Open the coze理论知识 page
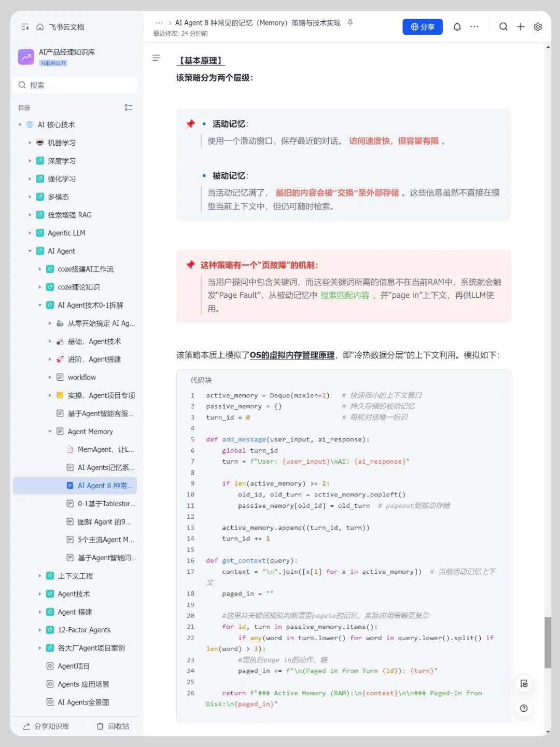Screen dimensions: 560x747 click(x=79, y=287)
